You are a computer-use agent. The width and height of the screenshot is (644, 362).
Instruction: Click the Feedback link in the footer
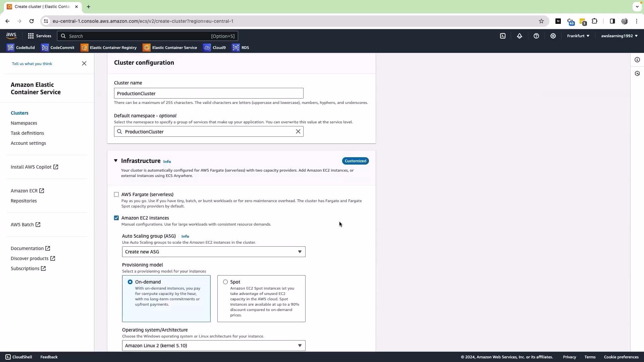click(49, 357)
